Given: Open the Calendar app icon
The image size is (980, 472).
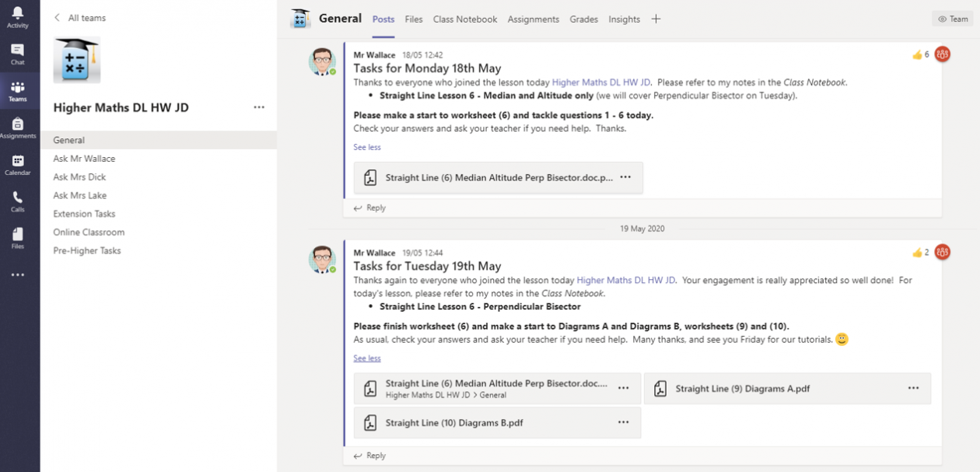Looking at the screenshot, I should pos(17,161).
